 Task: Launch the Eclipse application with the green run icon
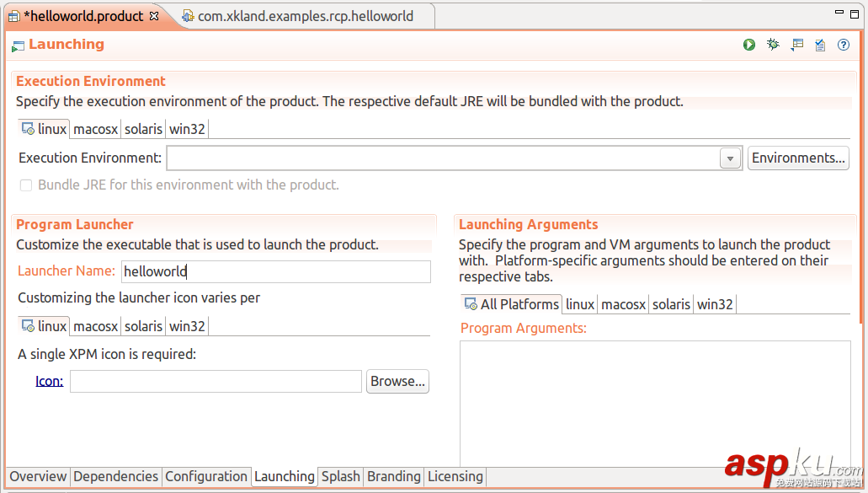tap(749, 45)
